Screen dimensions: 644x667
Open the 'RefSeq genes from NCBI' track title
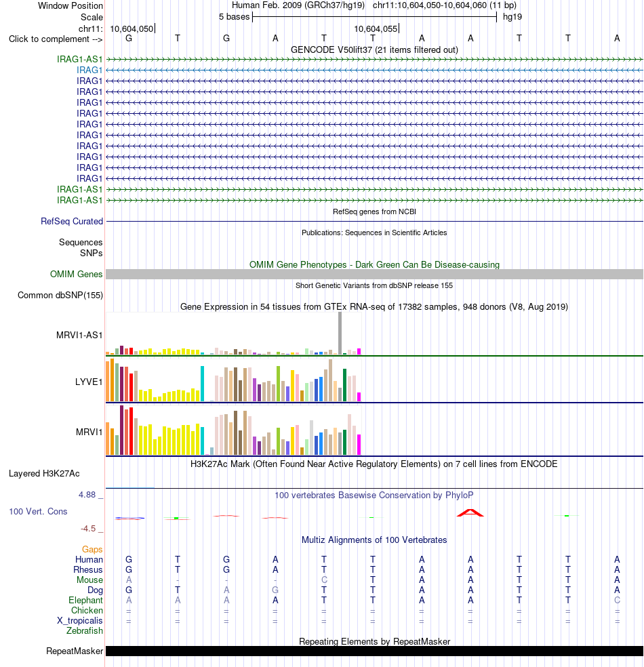(x=374, y=211)
